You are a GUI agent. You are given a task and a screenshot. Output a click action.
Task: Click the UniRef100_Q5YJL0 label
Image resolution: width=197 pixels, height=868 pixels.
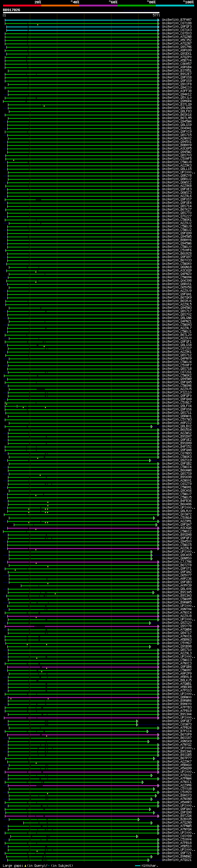(177, 98)
